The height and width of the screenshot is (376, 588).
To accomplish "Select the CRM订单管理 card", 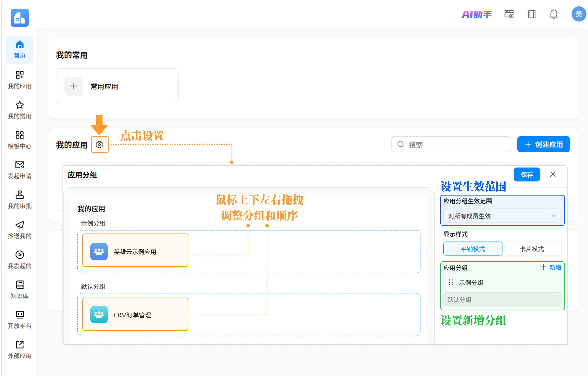I will pyautogui.click(x=135, y=314).
